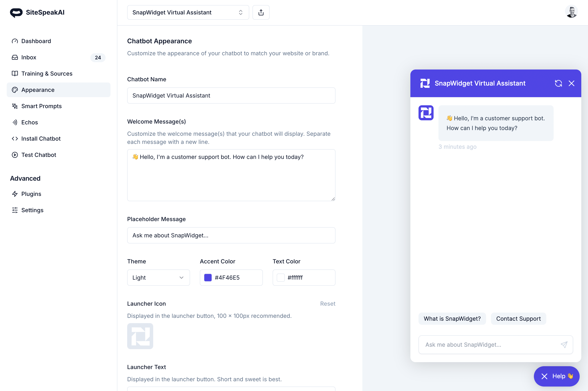Click the What is SnapWidget? suggestion chip

tap(452, 319)
